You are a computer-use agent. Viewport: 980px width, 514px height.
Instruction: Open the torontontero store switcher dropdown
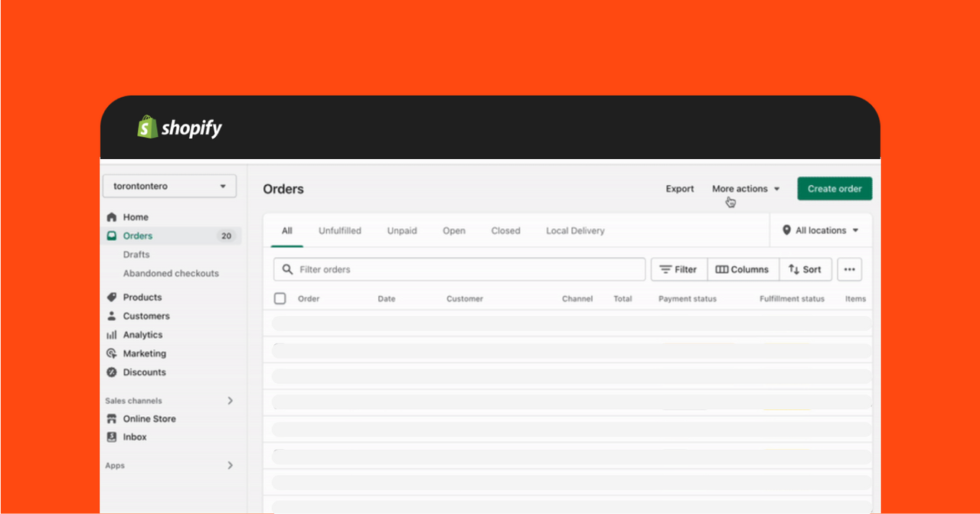click(170, 186)
